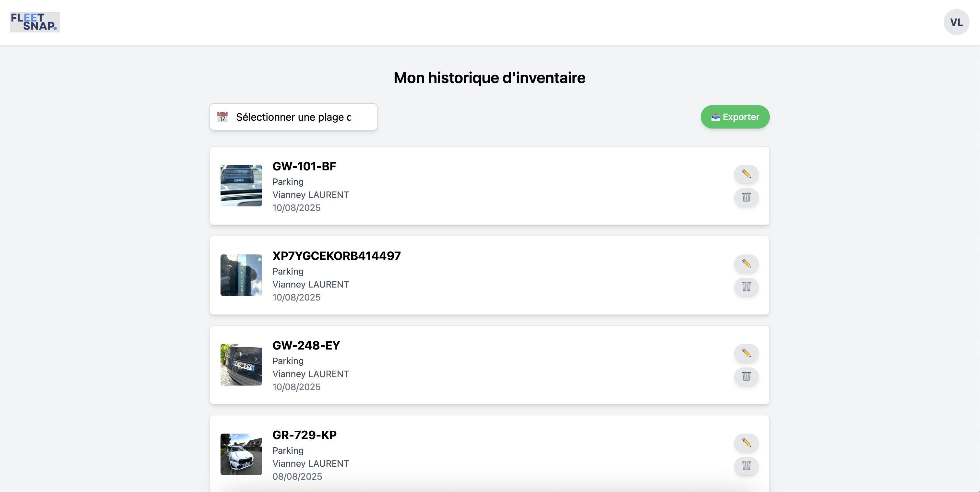Click the Exporter button

pos(735,117)
